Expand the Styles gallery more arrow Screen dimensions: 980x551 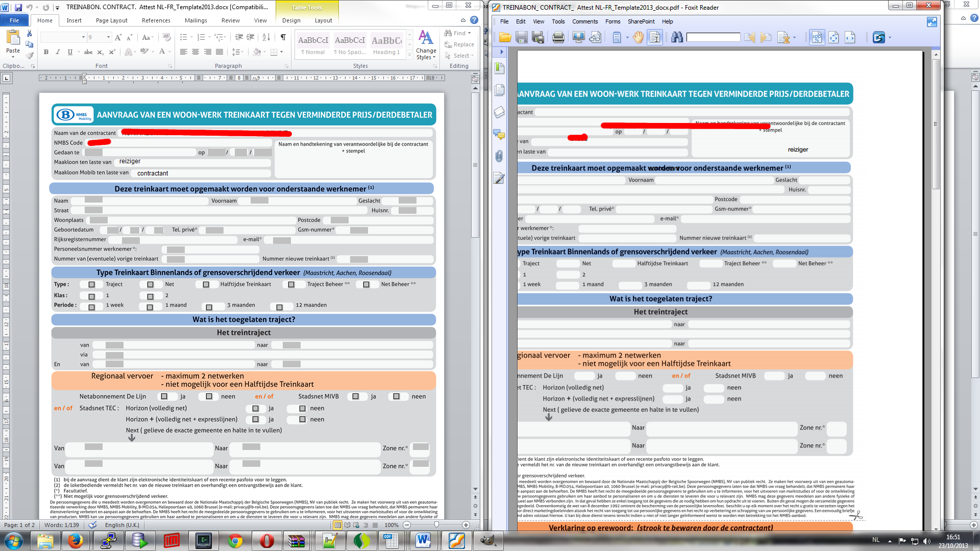click(x=409, y=55)
